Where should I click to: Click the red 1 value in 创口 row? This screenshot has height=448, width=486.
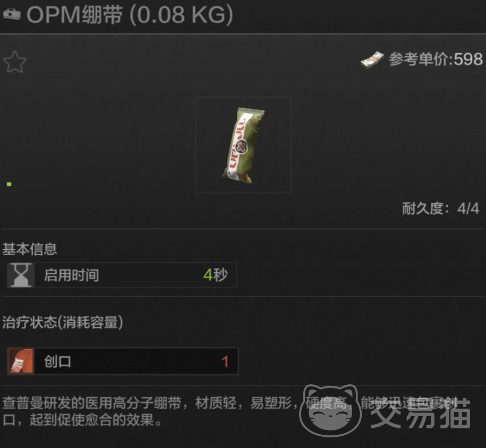click(225, 361)
